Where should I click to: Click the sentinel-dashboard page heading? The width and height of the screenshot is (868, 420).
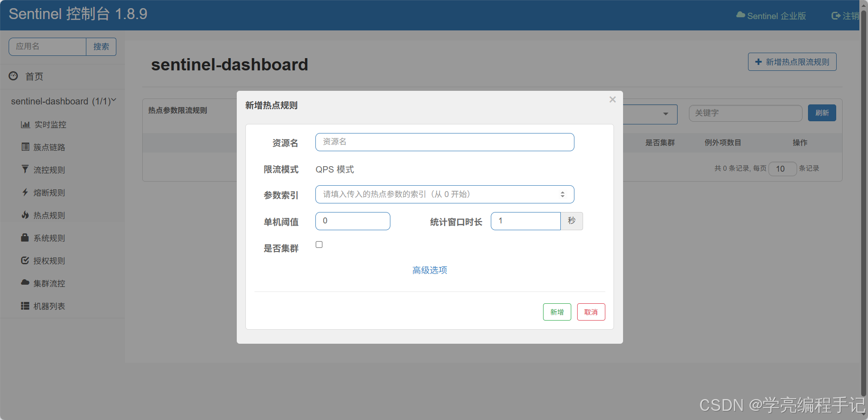pos(229,64)
